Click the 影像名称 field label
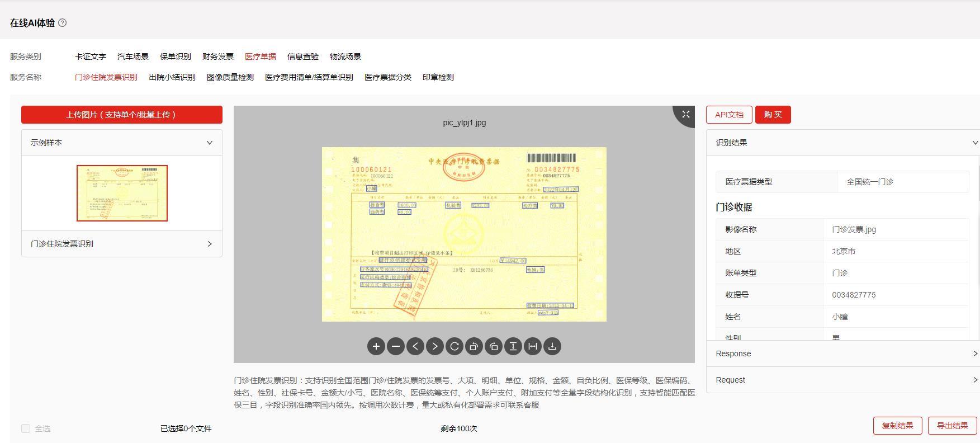The image size is (980, 443). point(741,229)
